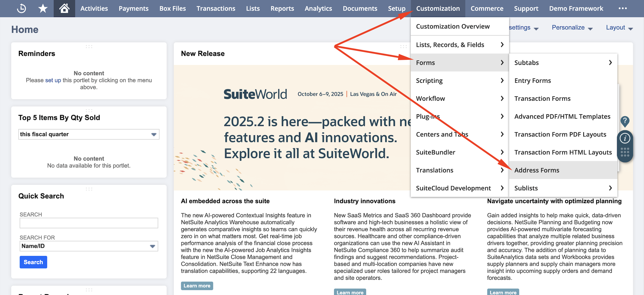Click the info circle icon
Viewport: 644px width, 295px height.
[x=625, y=138]
